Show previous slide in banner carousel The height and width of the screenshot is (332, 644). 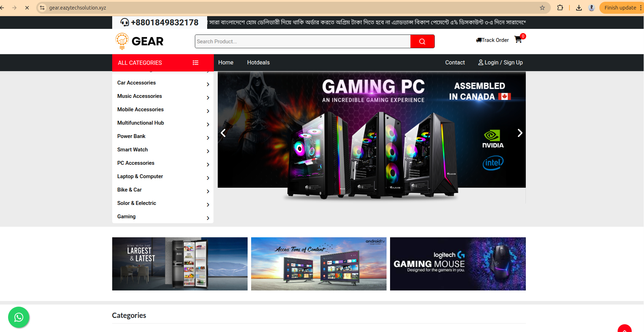pyautogui.click(x=223, y=133)
